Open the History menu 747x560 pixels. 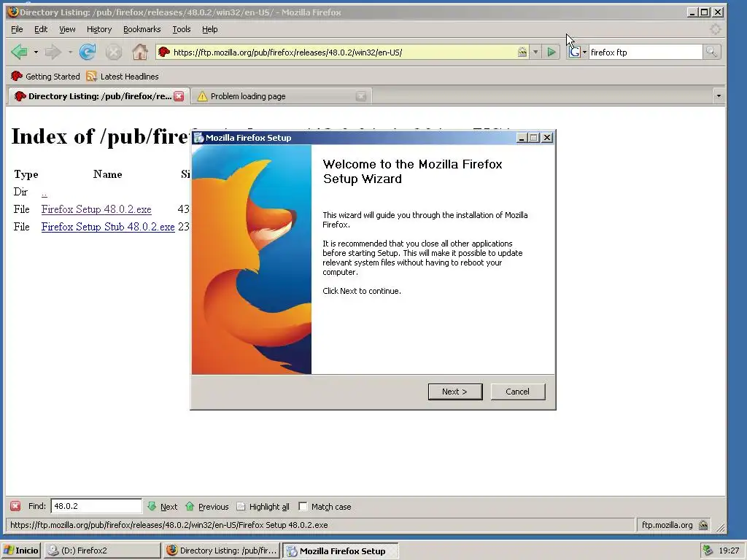(x=99, y=29)
